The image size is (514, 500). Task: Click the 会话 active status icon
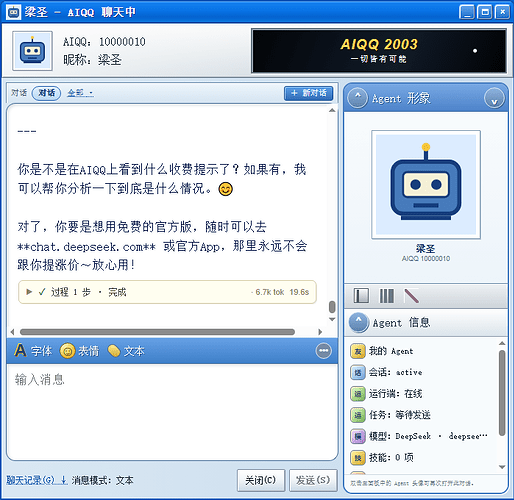coord(358,373)
